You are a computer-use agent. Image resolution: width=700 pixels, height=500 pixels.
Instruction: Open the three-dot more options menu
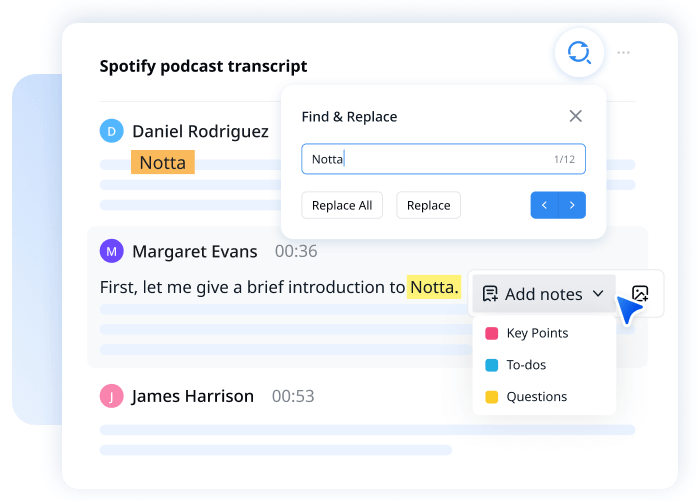pyautogui.click(x=623, y=53)
